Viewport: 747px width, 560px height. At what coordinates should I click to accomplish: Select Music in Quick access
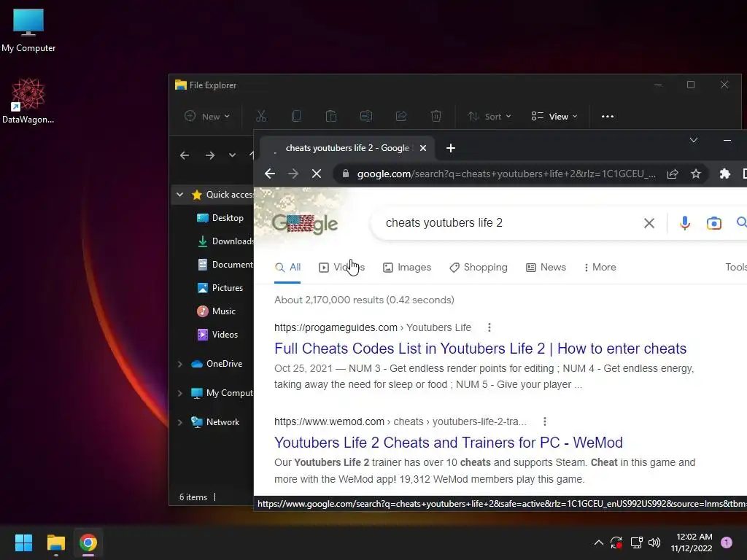coord(216,311)
